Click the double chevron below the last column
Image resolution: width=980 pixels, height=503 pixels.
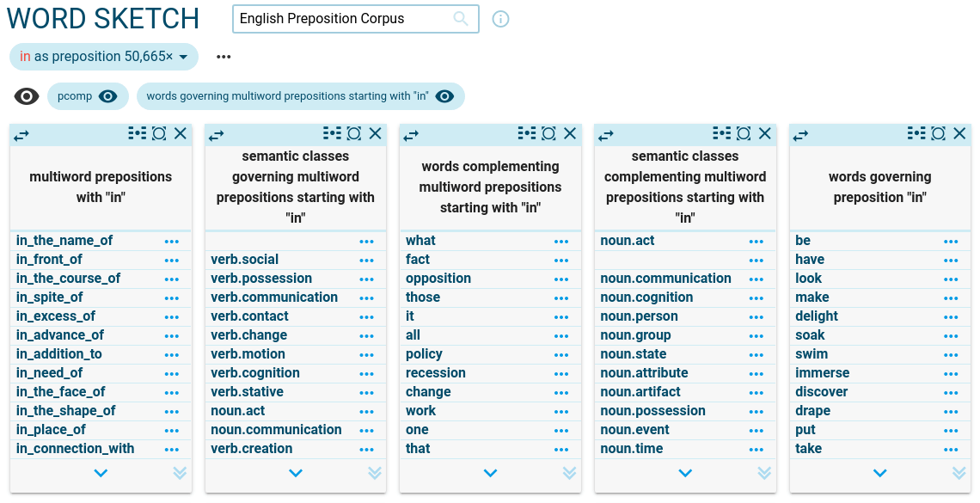[959, 472]
